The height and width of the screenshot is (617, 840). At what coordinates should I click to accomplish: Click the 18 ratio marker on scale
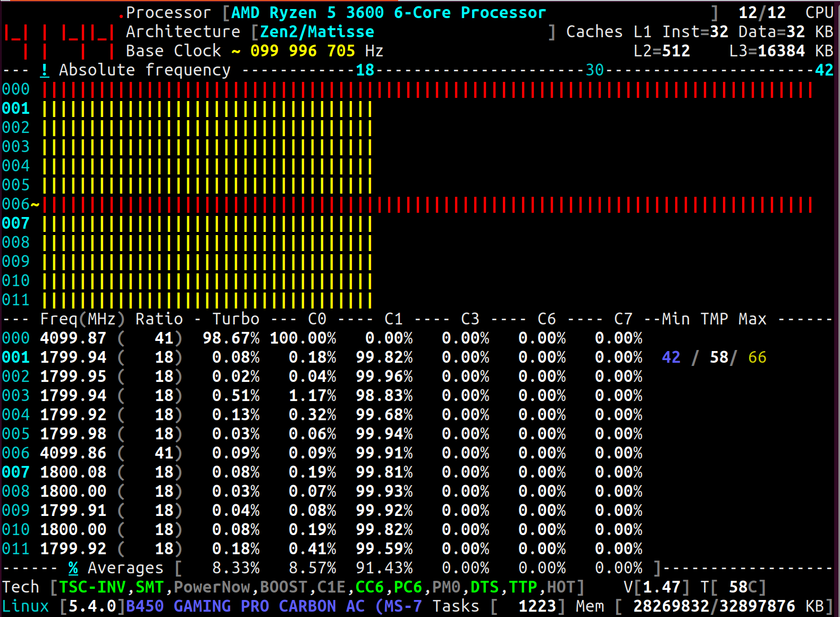pyautogui.click(x=365, y=70)
